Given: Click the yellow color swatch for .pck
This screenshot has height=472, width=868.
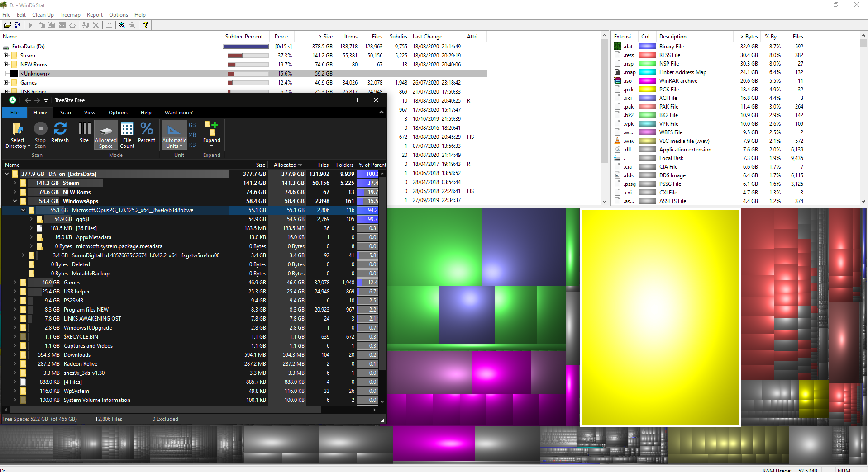Looking at the screenshot, I should (x=647, y=90).
